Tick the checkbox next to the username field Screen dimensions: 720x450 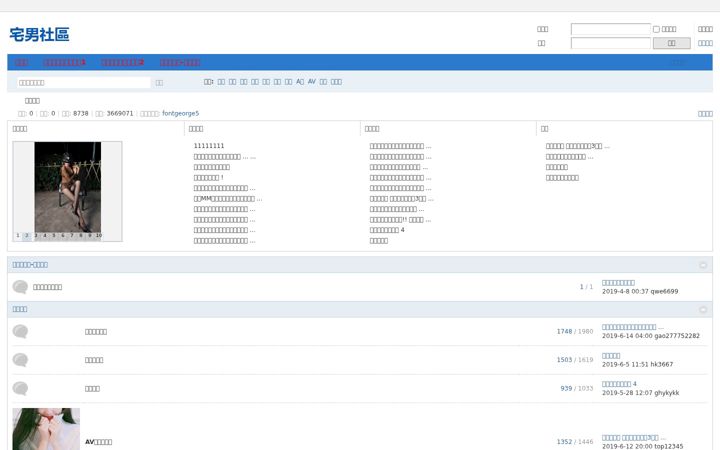coord(656,29)
